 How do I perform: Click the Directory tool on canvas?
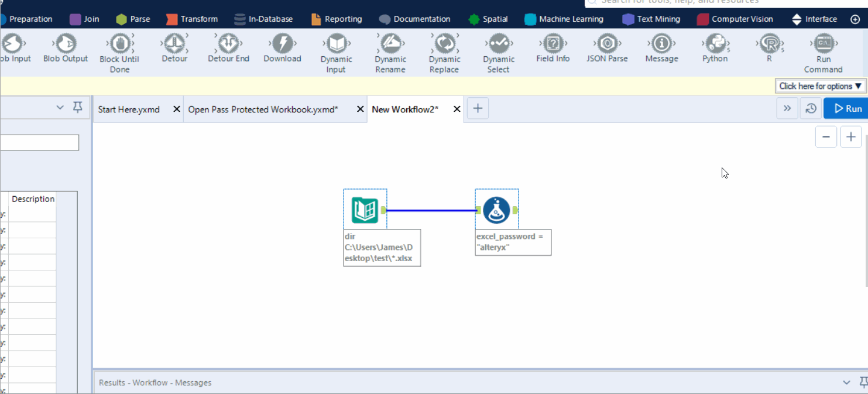tap(365, 210)
